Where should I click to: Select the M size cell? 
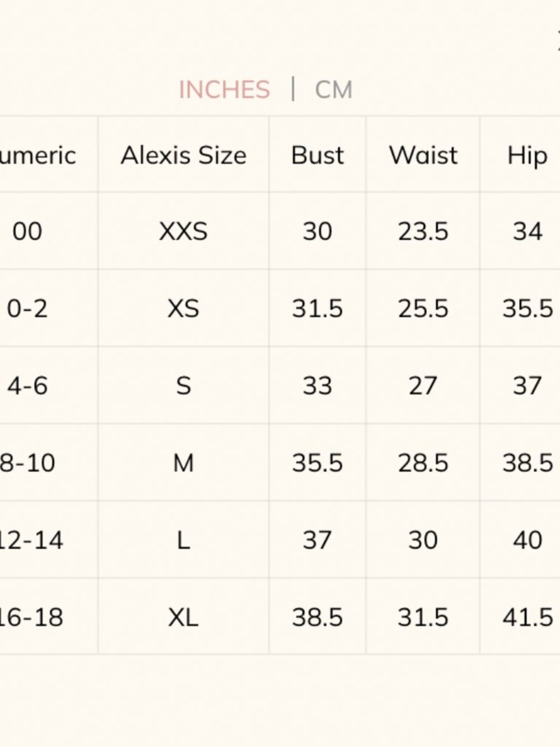tap(183, 463)
